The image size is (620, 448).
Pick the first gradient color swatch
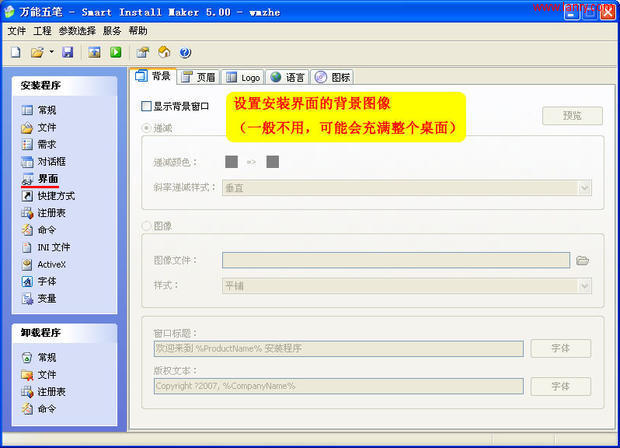(x=231, y=161)
